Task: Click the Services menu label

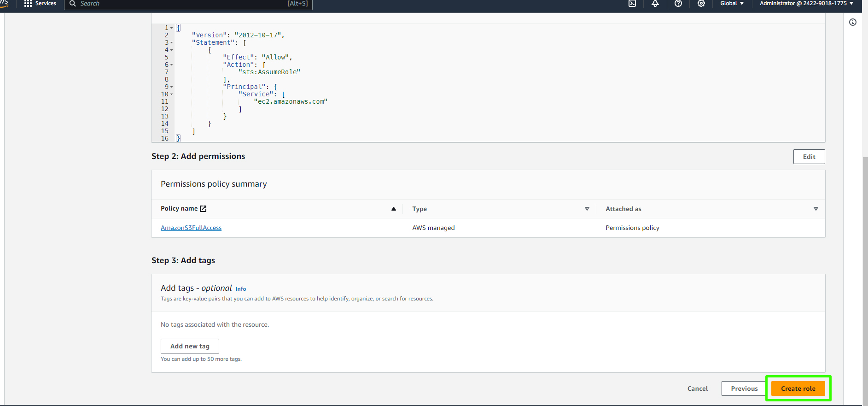Action: pyautogui.click(x=46, y=3)
